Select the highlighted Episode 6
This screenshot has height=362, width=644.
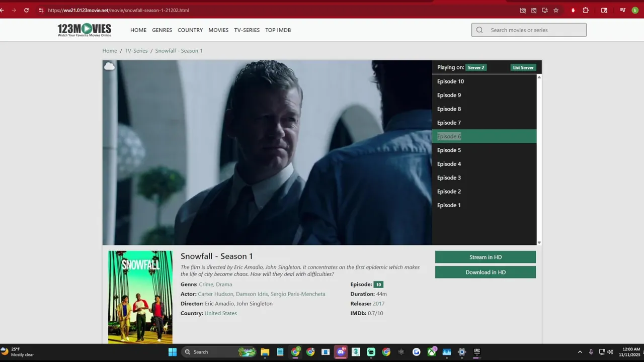click(x=484, y=136)
